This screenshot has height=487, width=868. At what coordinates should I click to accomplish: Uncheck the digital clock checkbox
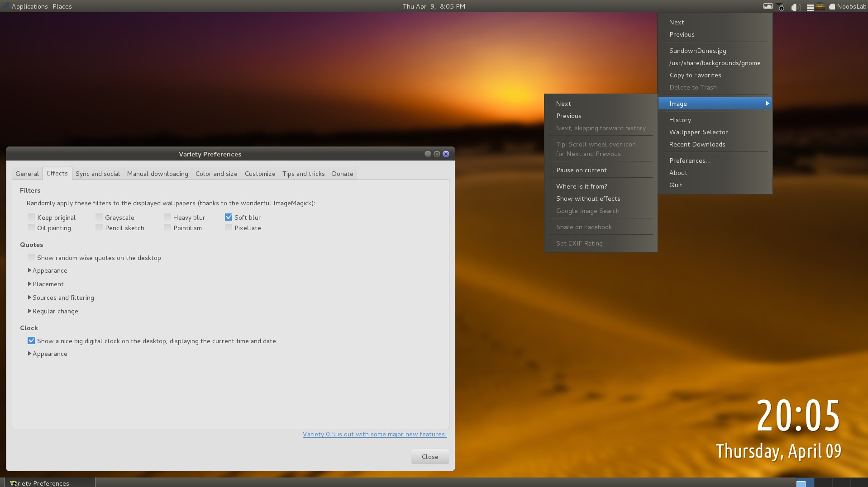click(x=31, y=341)
